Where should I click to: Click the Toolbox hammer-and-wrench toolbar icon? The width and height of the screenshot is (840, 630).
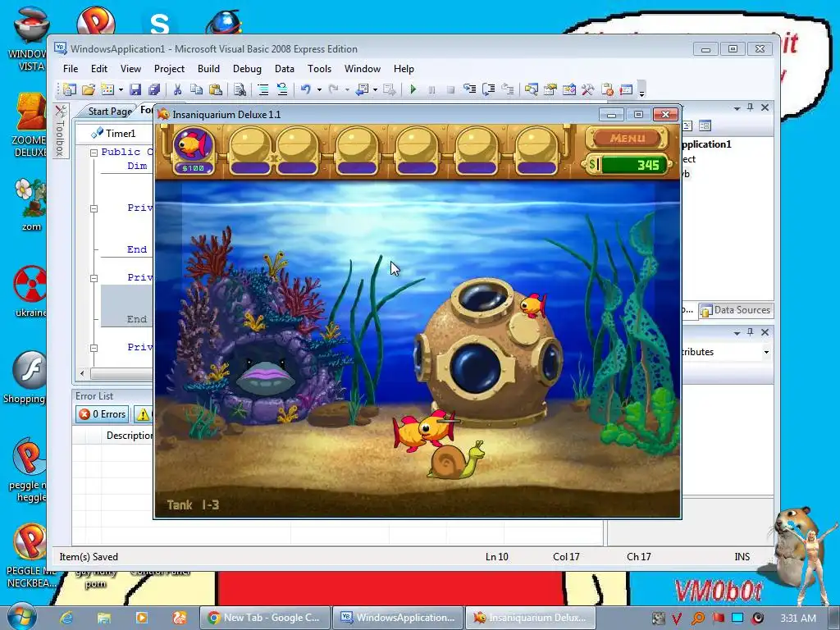(x=587, y=89)
